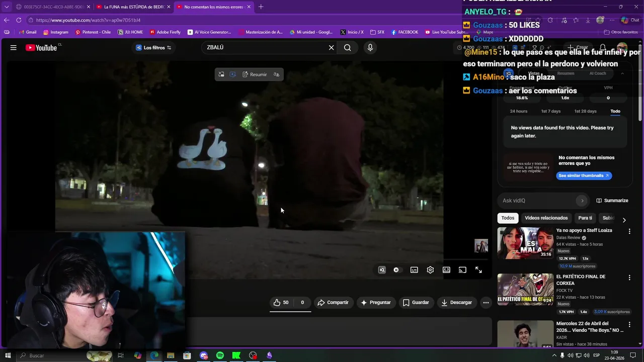Like the video showing 50 likes
The image size is (644, 362).
pyautogui.click(x=281, y=303)
